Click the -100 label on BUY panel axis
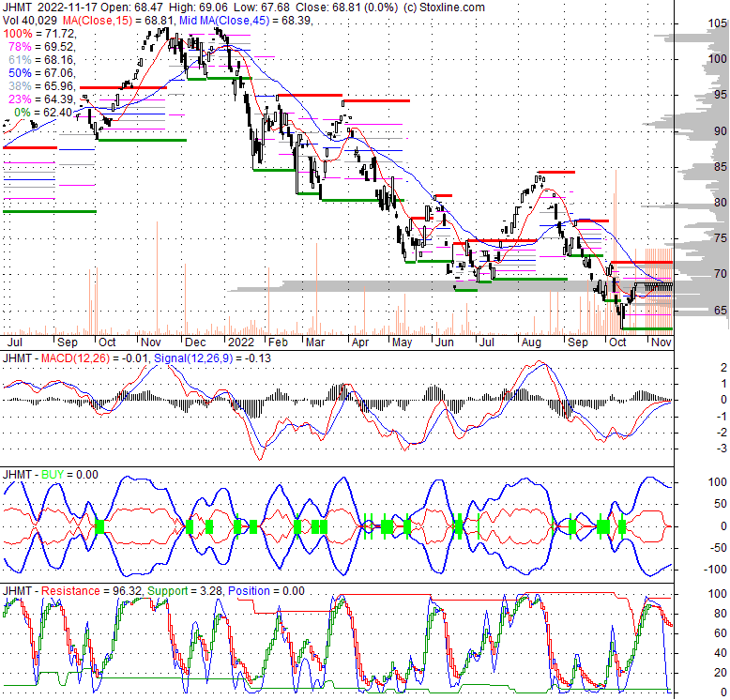 pos(715,570)
